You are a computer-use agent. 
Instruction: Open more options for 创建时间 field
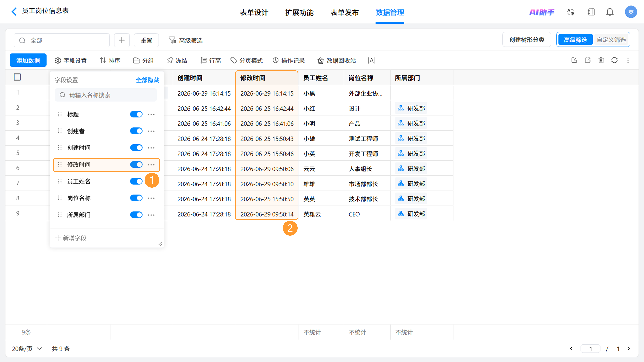[x=151, y=148]
